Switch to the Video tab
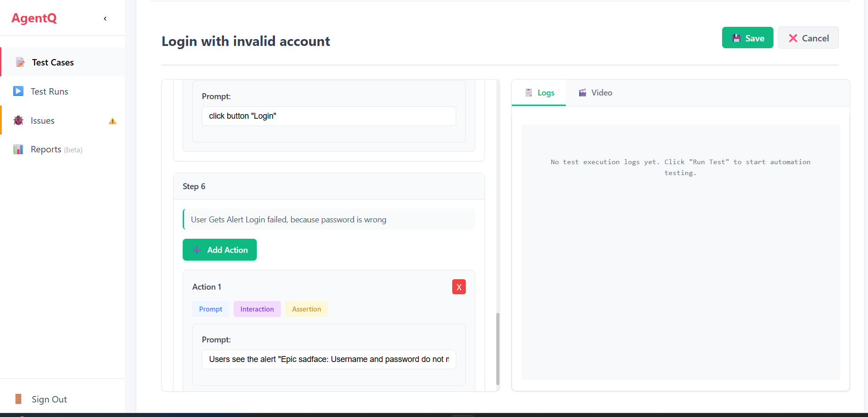868x417 pixels. pyautogui.click(x=595, y=93)
